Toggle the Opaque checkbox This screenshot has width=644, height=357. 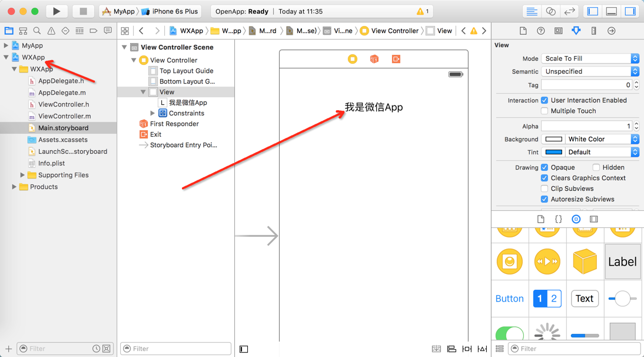[544, 167]
